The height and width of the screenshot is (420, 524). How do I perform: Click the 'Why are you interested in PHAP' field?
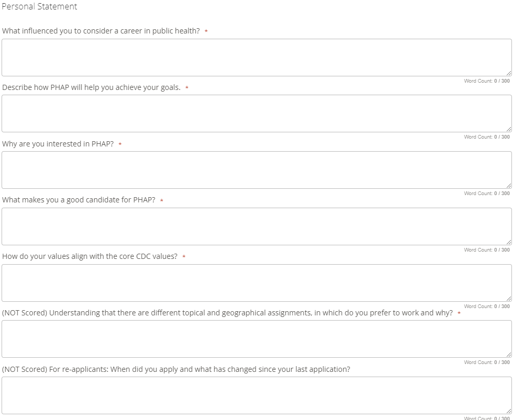[x=257, y=170]
